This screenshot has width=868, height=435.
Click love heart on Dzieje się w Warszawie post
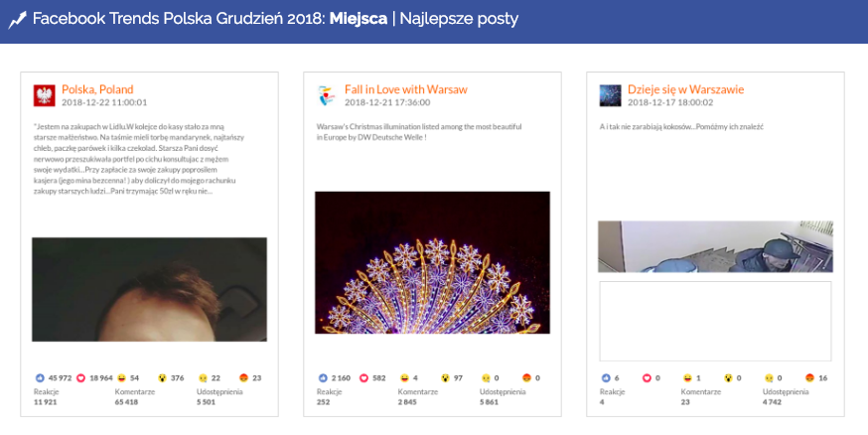(647, 378)
